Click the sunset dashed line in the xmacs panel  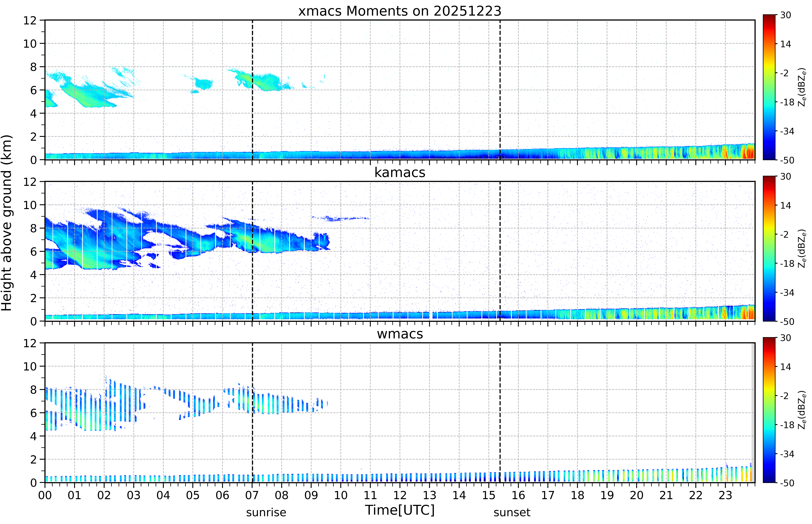point(500,90)
